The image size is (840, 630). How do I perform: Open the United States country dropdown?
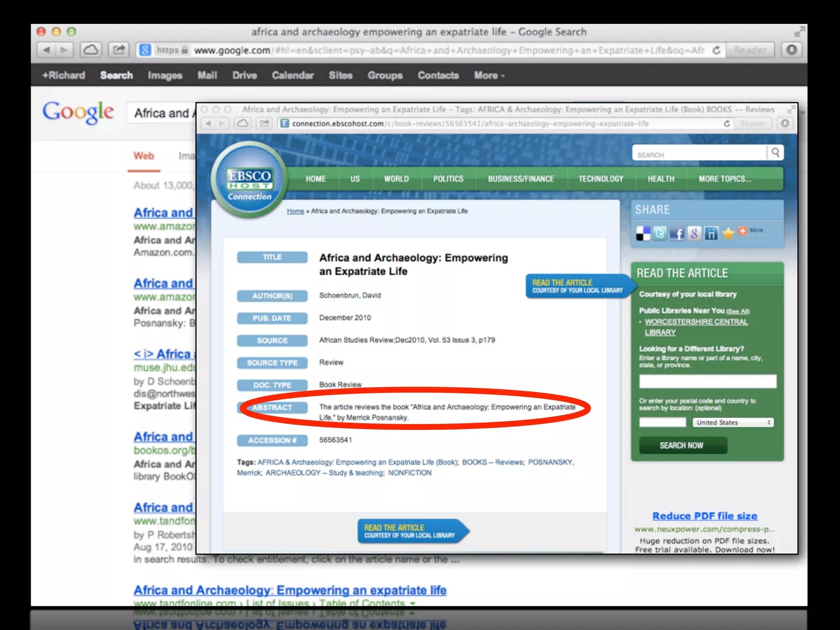pos(733,422)
